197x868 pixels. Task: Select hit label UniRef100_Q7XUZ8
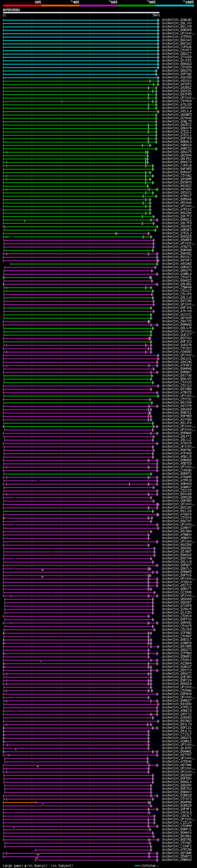pos(177,57)
